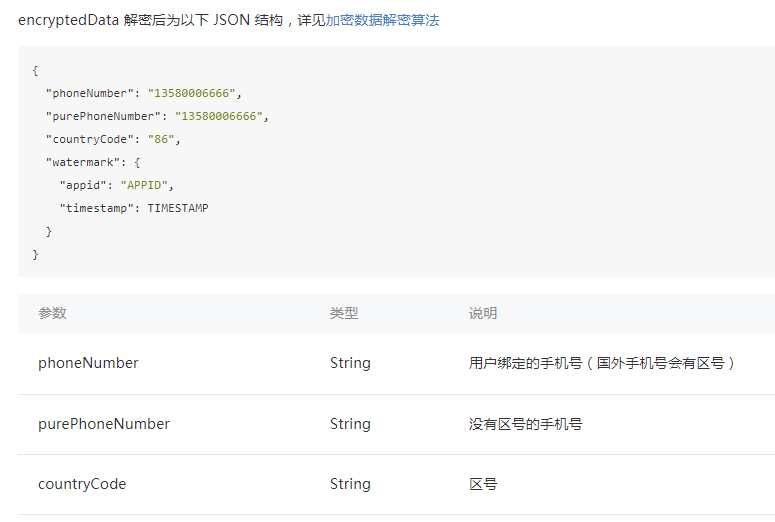The width and height of the screenshot is (775, 522).
Task: Click the "phoneNumber" line in JSON code
Action: coord(143,93)
